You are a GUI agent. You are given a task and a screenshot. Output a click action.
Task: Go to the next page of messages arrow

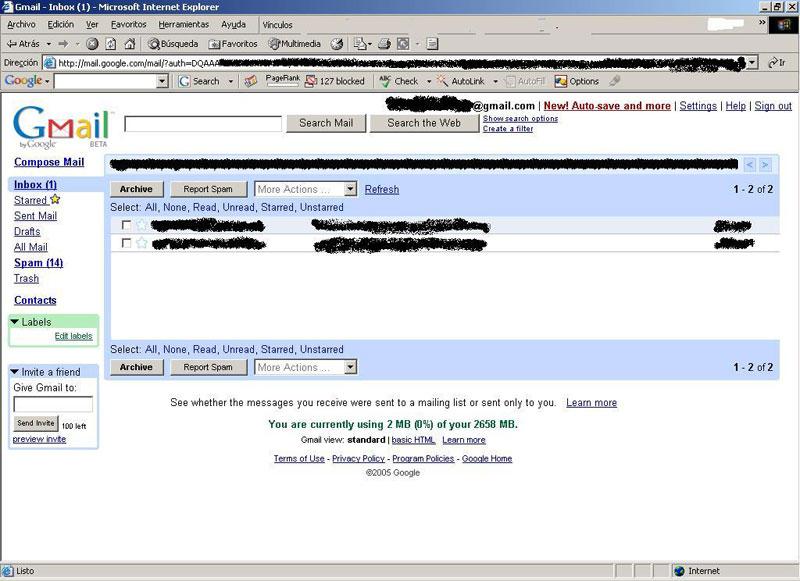point(765,165)
